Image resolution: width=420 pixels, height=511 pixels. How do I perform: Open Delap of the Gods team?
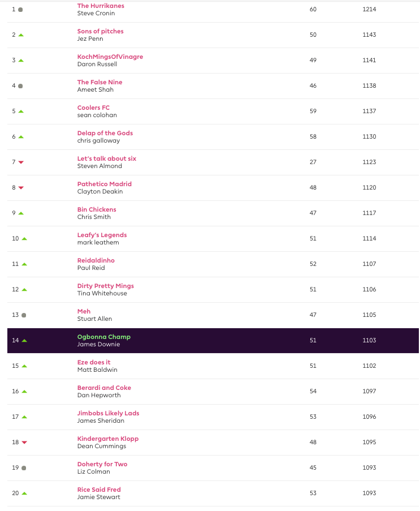[x=105, y=133]
